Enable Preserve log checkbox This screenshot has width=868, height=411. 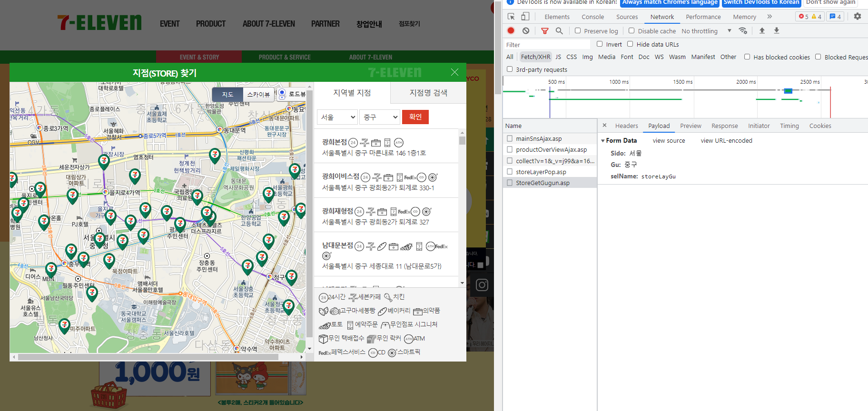tap(578, 30)
